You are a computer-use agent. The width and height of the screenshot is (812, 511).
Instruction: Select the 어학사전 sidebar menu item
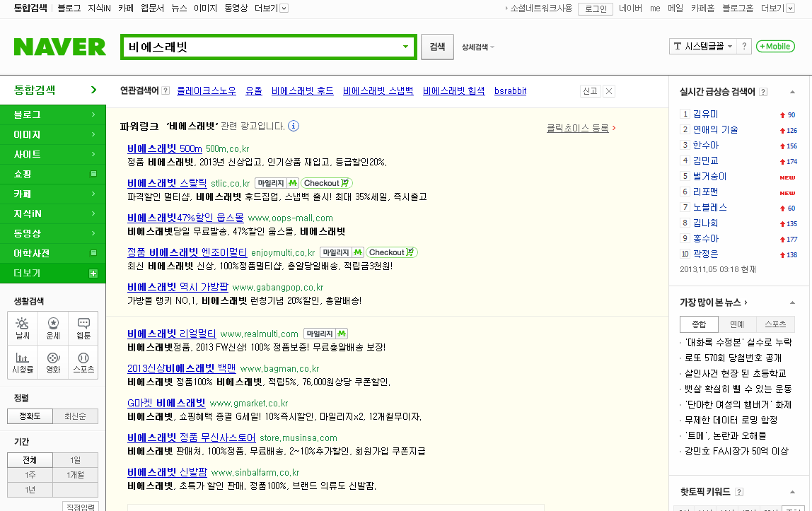(53, 253)
